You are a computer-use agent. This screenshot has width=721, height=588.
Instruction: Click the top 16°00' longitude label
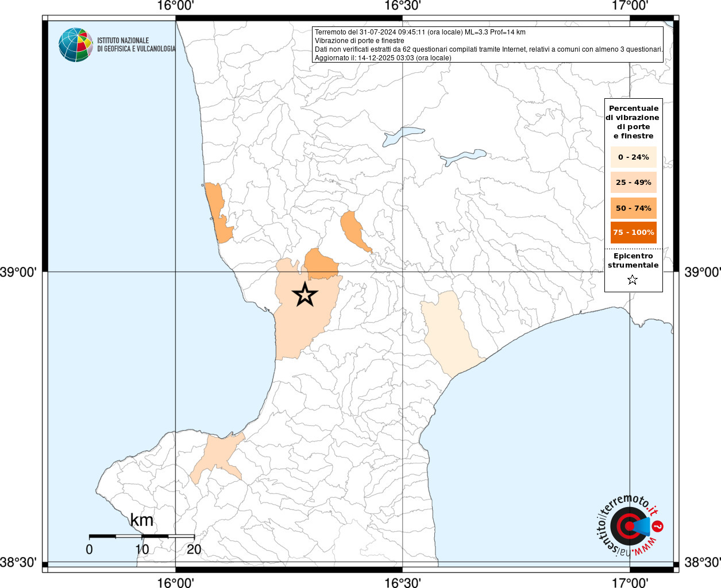tap(175, 6)
